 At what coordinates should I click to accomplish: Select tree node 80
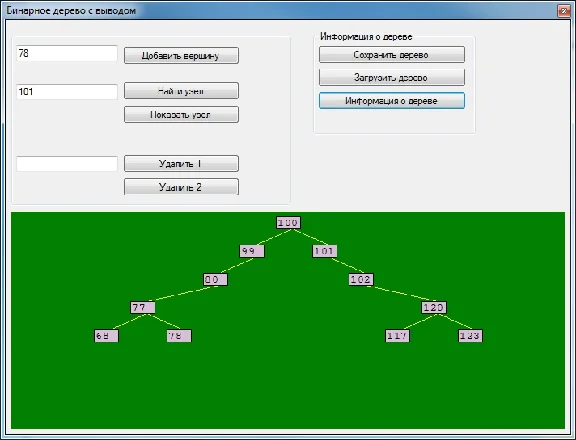tap(216, 279)
